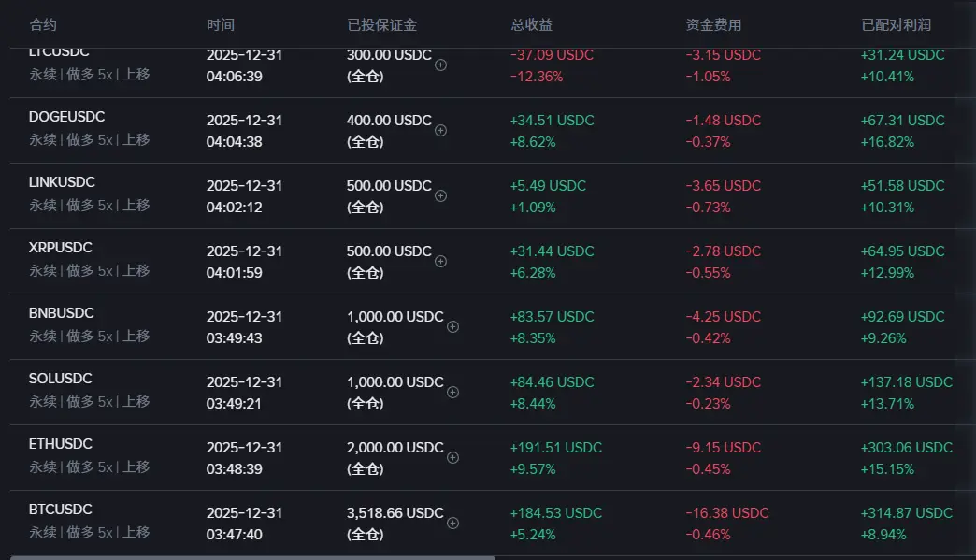Open the ETHUSDC contract link
The image size is (976, 560).
pyautogui.click(x=61, y=444)
